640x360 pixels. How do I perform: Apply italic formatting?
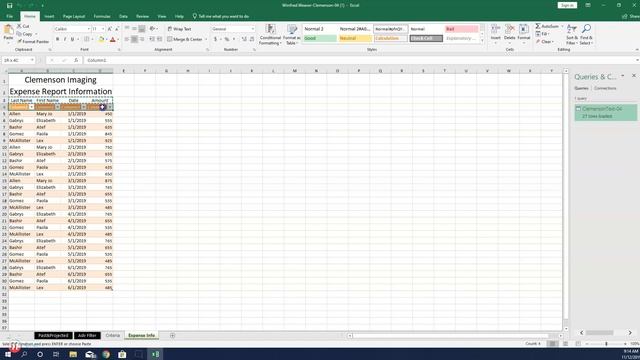(65, 40)
